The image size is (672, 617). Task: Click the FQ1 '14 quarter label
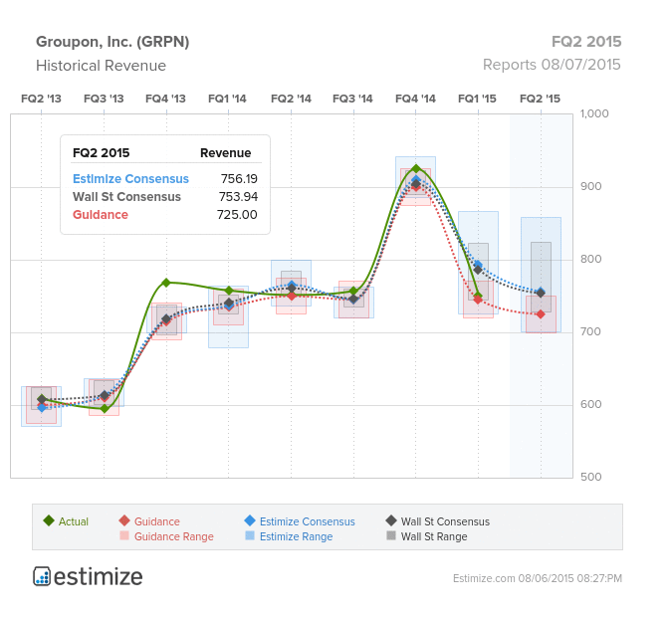coord(228,99)
